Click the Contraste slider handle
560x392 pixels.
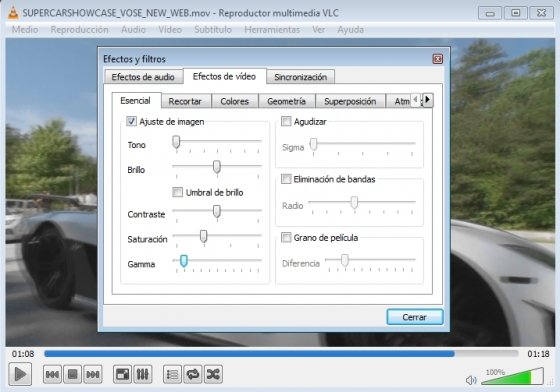(216, 211)
